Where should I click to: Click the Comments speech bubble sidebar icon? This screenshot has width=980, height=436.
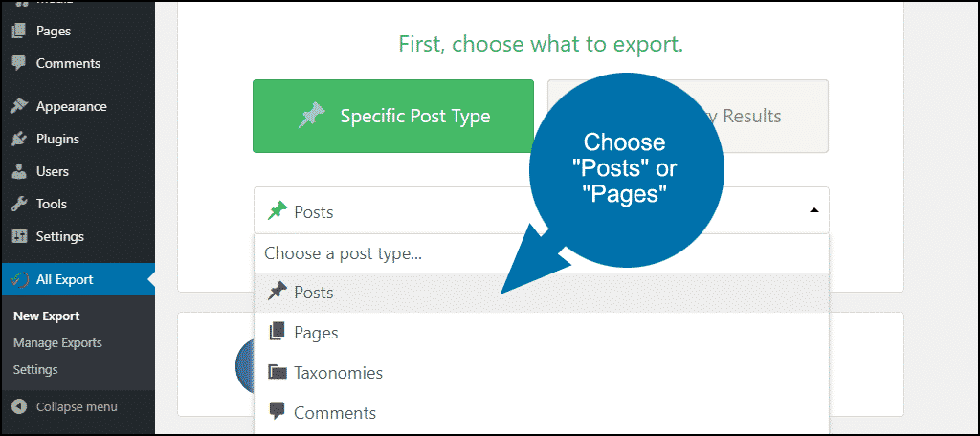(19, 63)
